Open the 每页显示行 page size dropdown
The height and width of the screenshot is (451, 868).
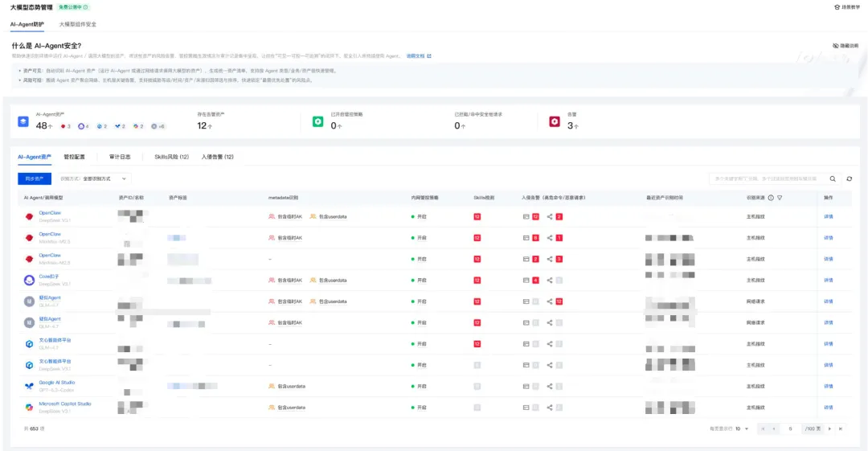coord(742,428)
